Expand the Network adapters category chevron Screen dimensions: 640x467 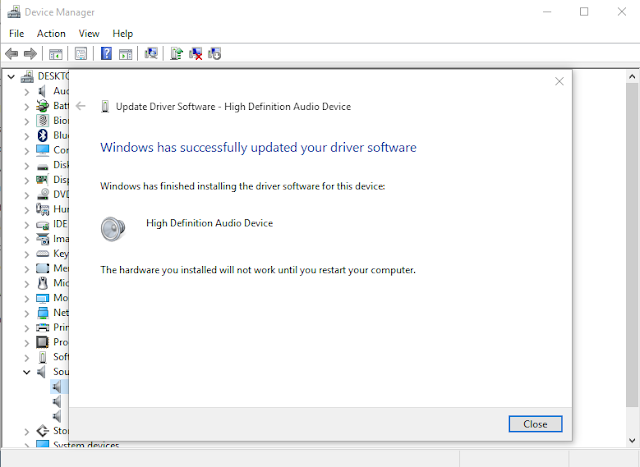point(27,313)
